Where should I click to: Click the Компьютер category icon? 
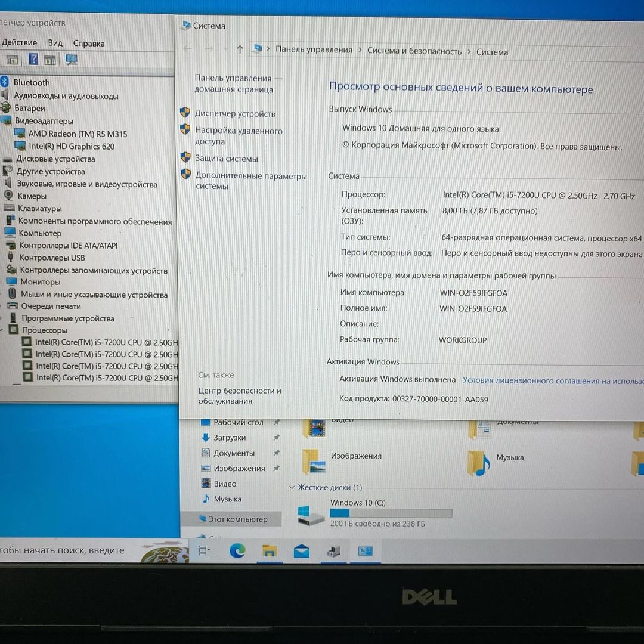pyautogui.click(x=10, y=233)
